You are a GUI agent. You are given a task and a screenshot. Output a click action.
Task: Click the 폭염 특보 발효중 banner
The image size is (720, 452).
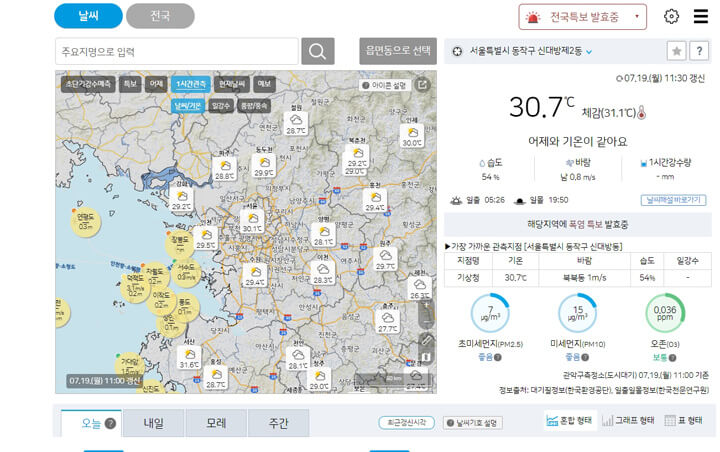point(578,225)
